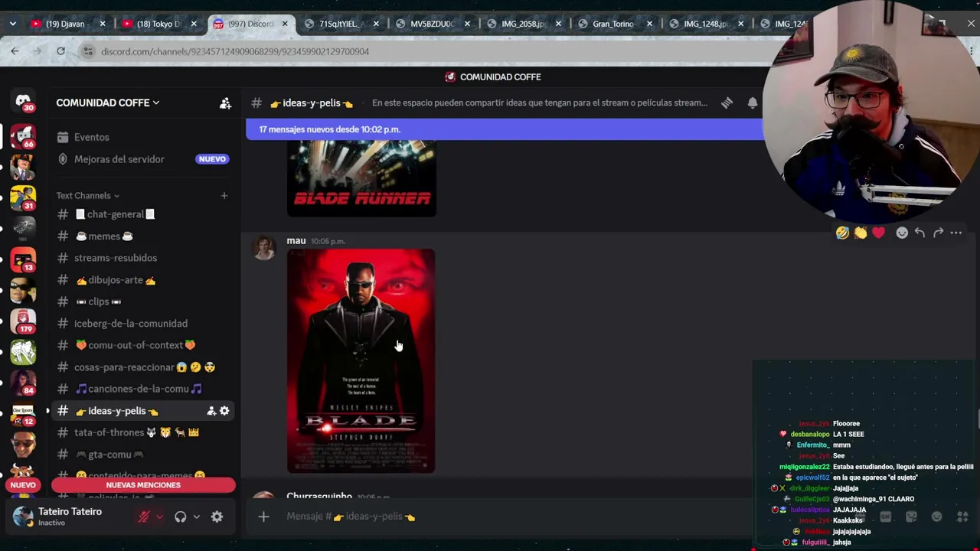Add a channel with the plus icon

(x=224, y=195)
